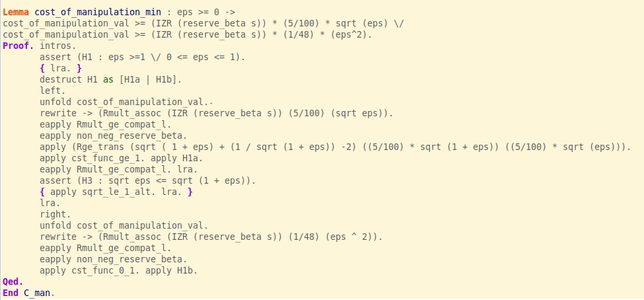Image resolution: width=644 pixels, height=300 pixels.
Task: Click '{ lra. }' block after first assert
Action: point(61,68)
